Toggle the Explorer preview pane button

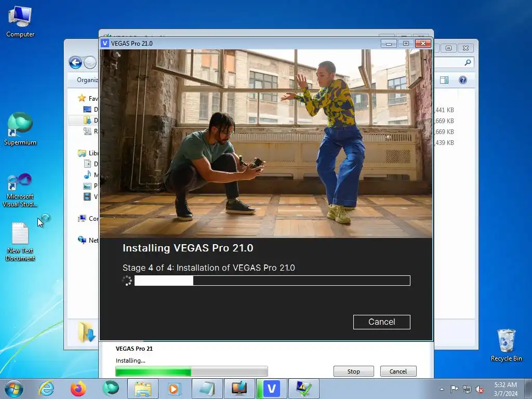pyautogui.click(x=444, y=79)
